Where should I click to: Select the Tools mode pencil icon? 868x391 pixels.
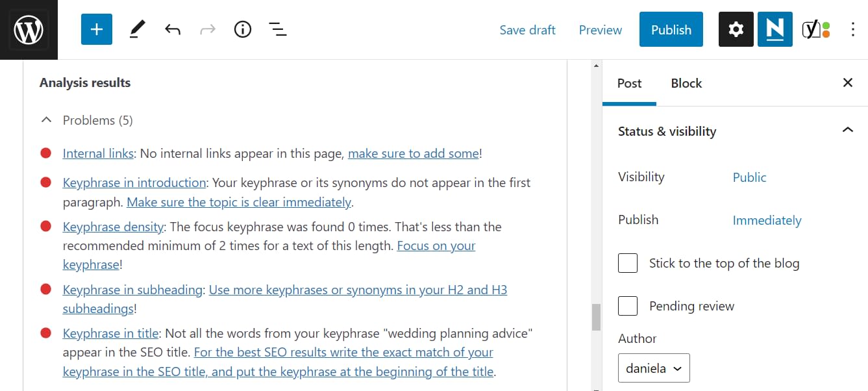coord(136,29)
